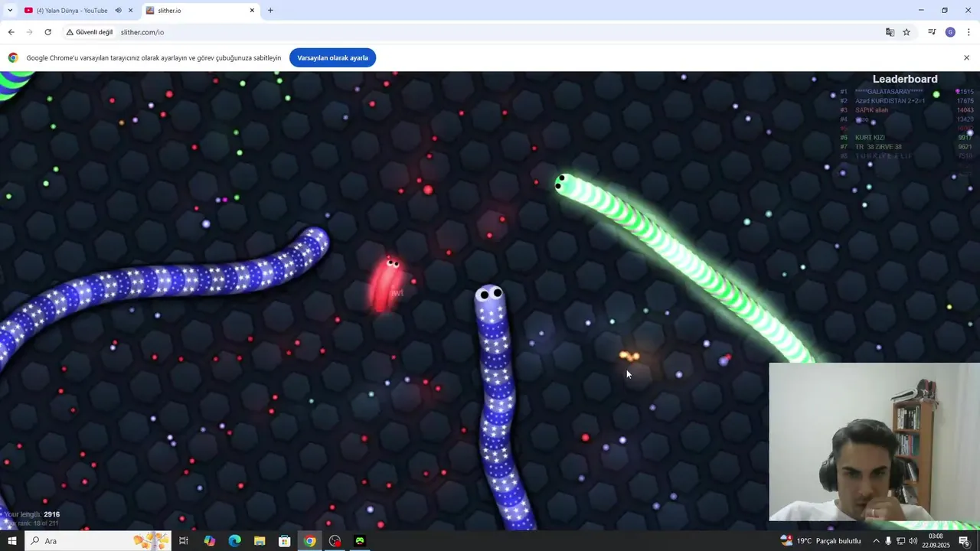Expand the hidden system tray icons

click(876, 541)
